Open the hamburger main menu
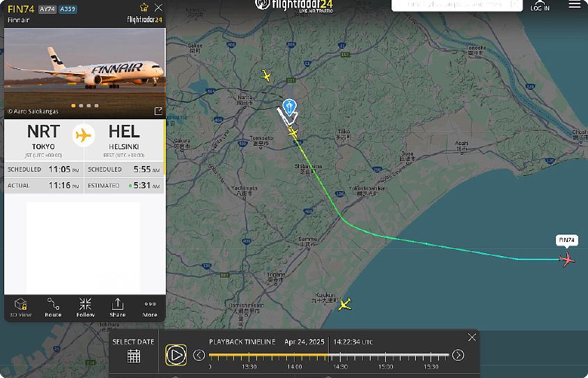Screen dimensions: 588x378 [575, 4]
